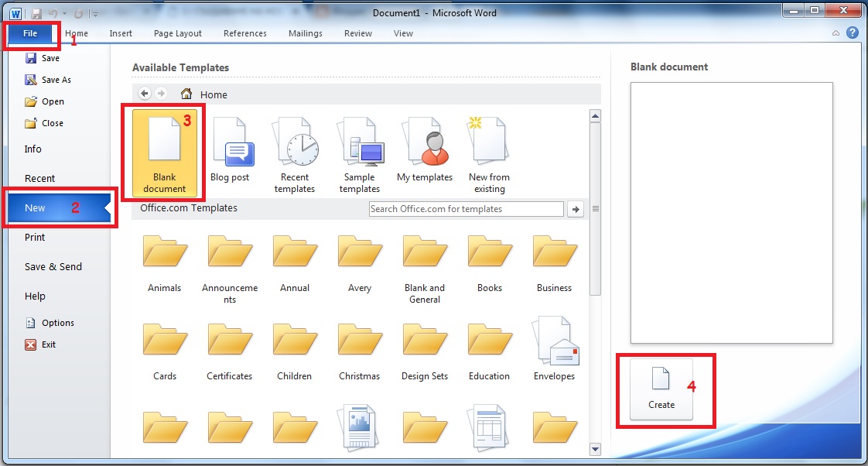Save using the Quick Access Toolbar icon
The width and height of the screenshot is (868, 466).
[36, 13]
